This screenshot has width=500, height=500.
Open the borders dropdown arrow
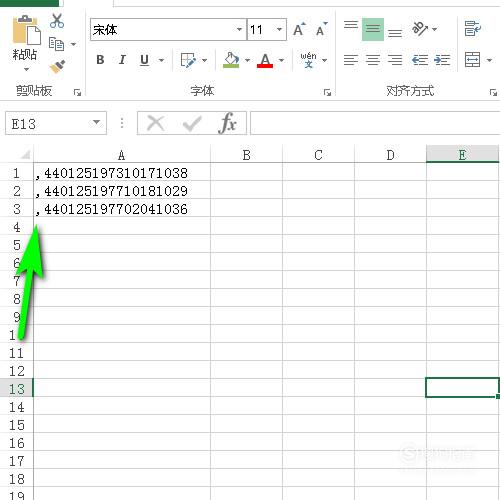tap(204, 60)
